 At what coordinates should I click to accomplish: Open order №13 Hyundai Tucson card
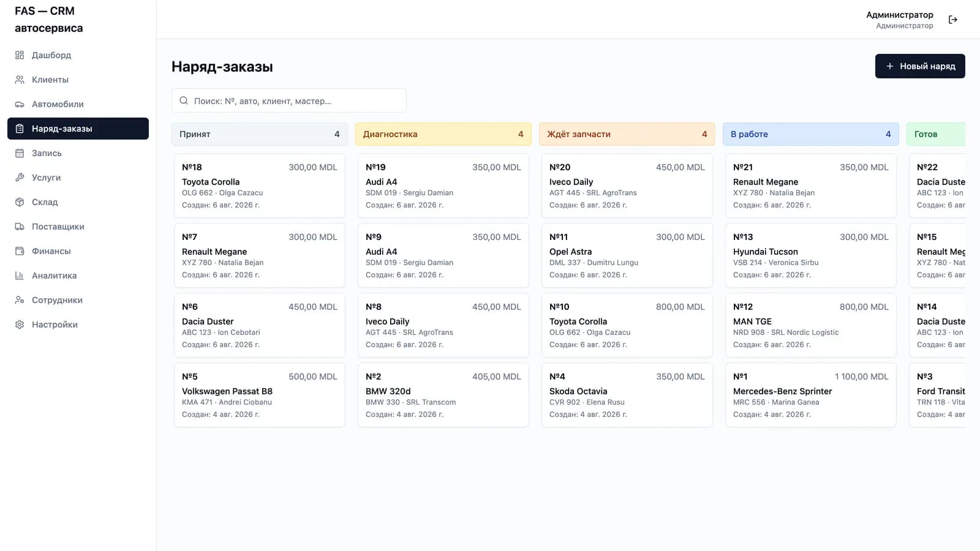[x=811, y=255]
